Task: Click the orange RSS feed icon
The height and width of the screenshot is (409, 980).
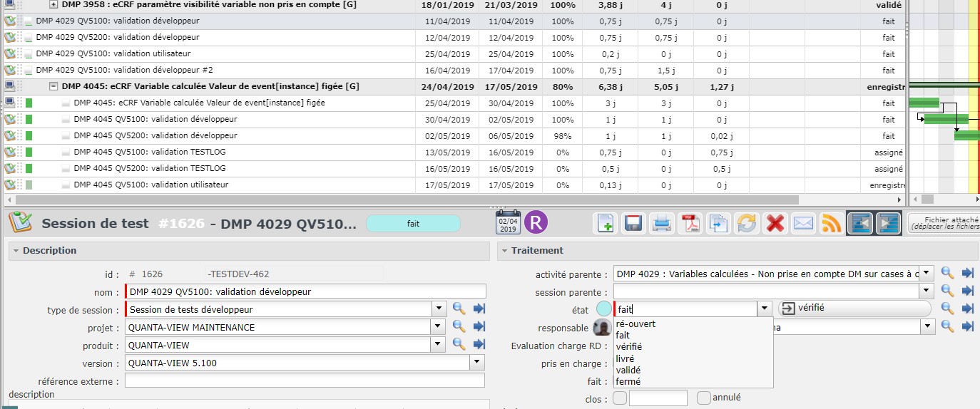Action: 832,224
